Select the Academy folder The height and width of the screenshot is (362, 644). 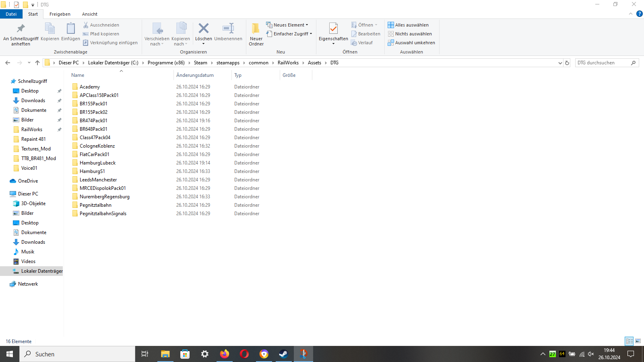coord(90,87)
